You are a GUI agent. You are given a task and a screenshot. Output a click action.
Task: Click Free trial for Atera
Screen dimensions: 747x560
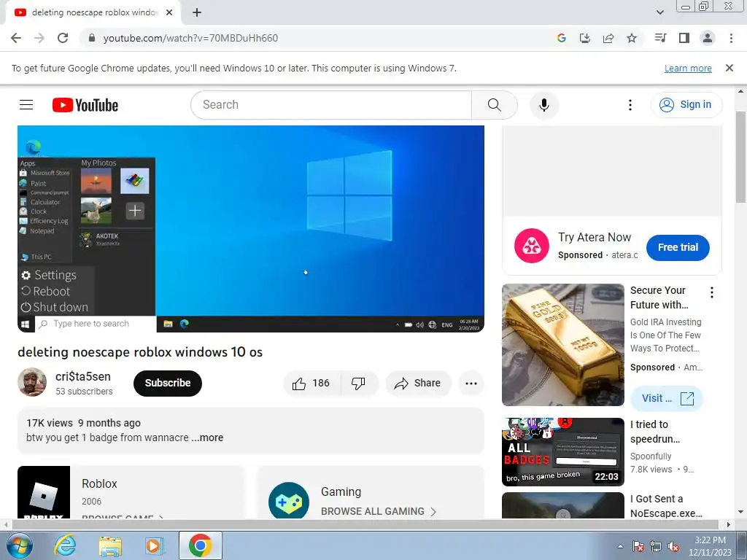coord(678,248)
